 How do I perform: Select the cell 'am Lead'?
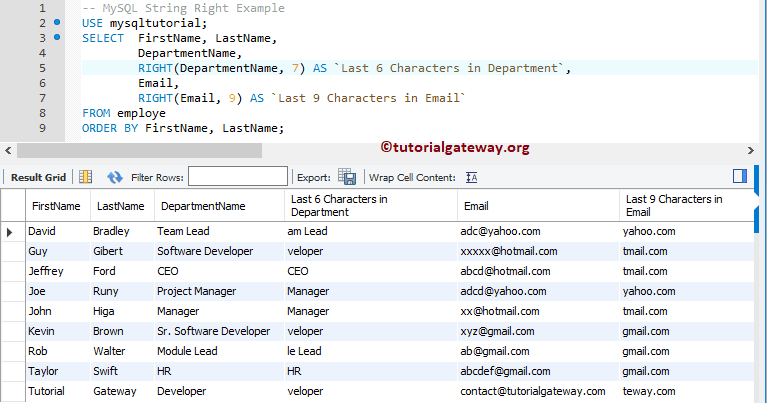pyautogui.click(x=371, y=231)
